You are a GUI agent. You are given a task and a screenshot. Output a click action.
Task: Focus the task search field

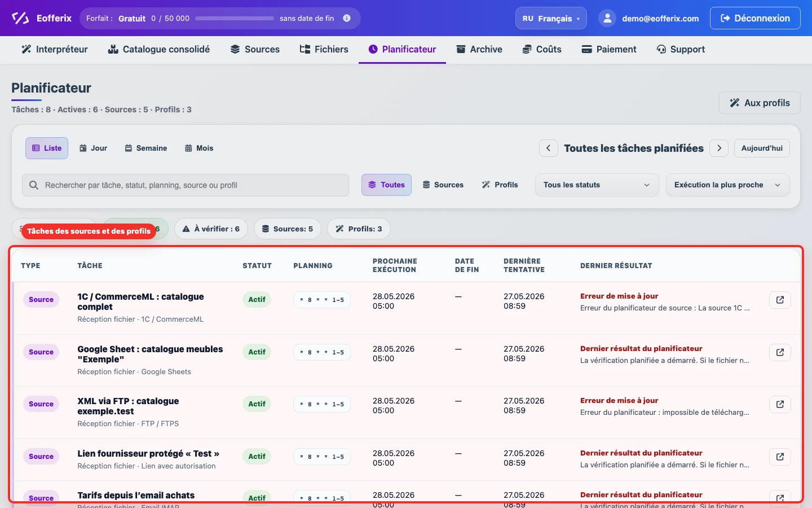pos(186,185)
